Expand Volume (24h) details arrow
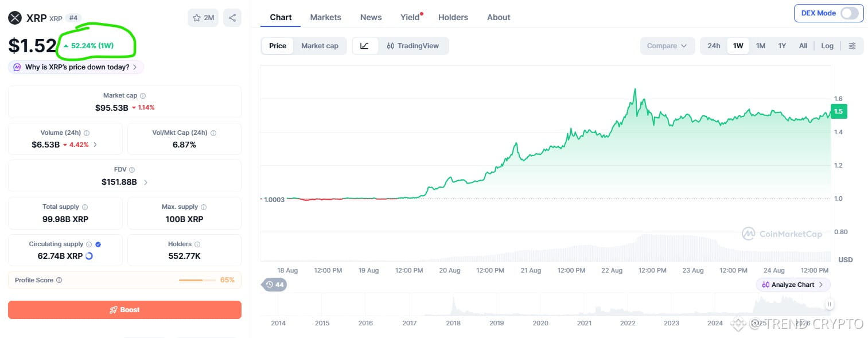The width and height of the screenshot is (868, 338). (95, 145)
